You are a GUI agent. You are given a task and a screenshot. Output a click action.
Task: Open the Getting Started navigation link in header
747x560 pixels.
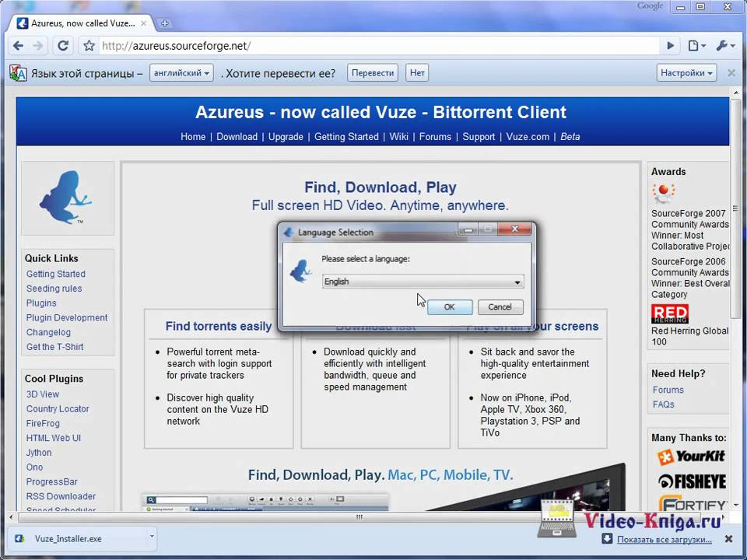coord(346,137)
